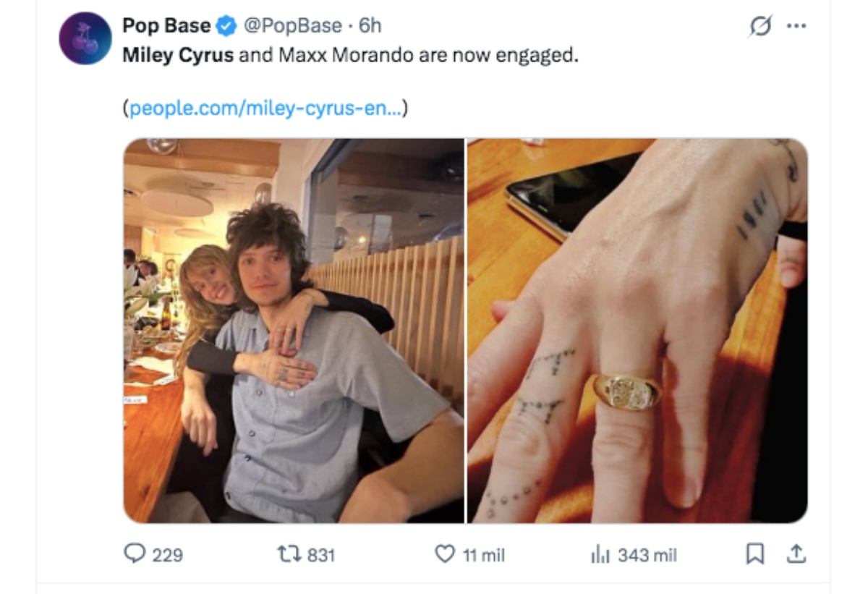Open the Grok explain-post icon
This screenshot has width=868, height=594.
click(x=762, y=26)
